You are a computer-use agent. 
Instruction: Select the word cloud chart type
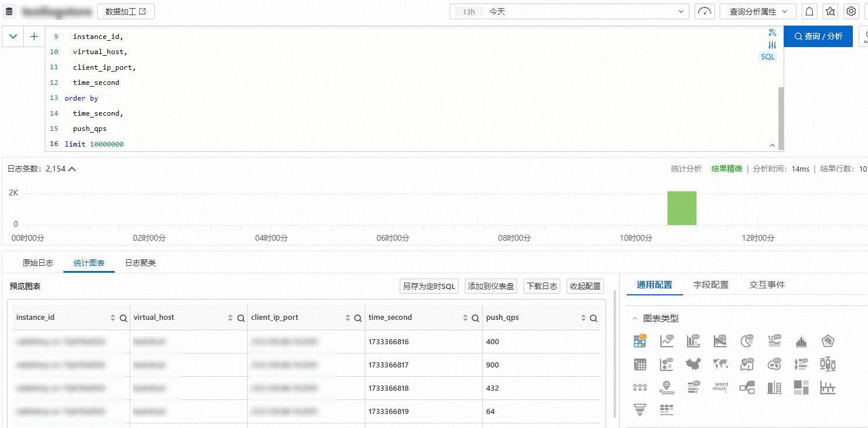(720, 387)
